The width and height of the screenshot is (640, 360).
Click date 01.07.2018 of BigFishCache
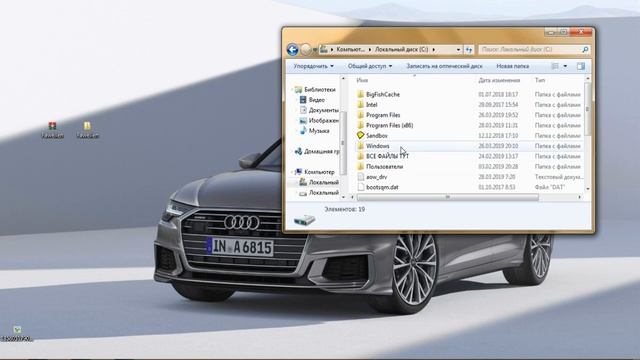coord(498,94)
